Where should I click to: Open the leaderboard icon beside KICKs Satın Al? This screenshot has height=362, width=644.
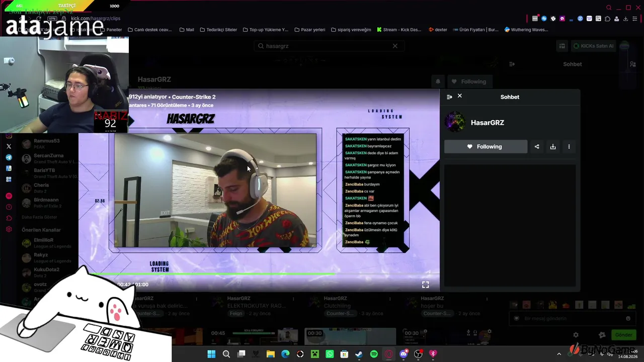pos(562,46)
